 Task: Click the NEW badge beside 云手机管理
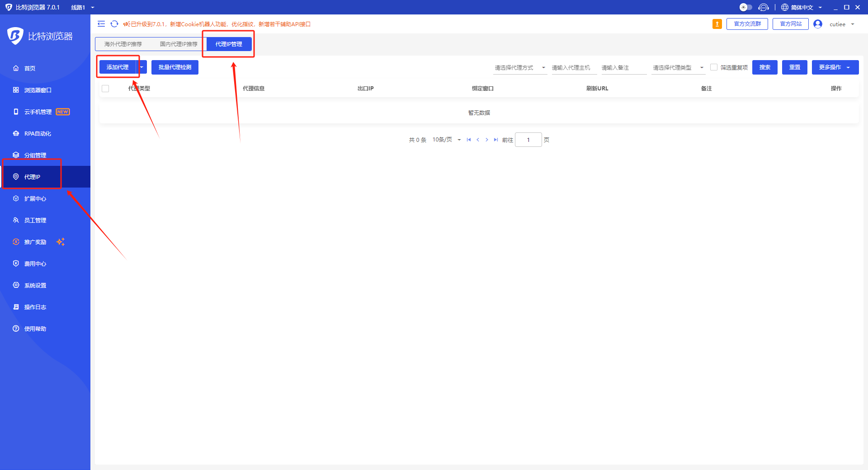pos(63,112)
